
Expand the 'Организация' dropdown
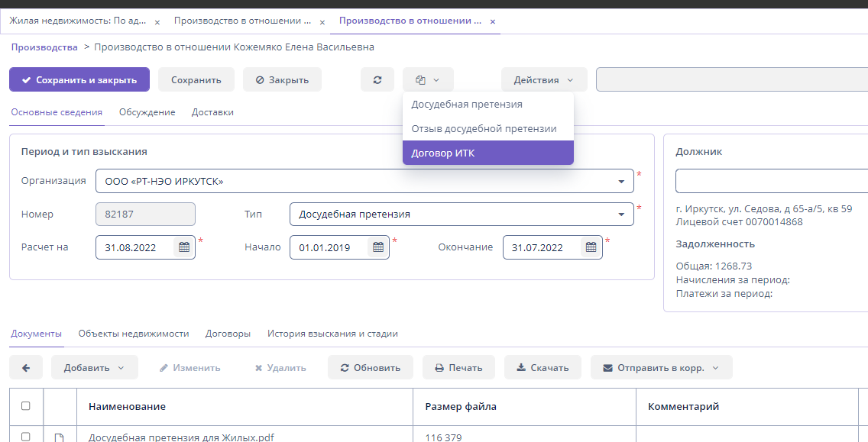click(621, 182)
